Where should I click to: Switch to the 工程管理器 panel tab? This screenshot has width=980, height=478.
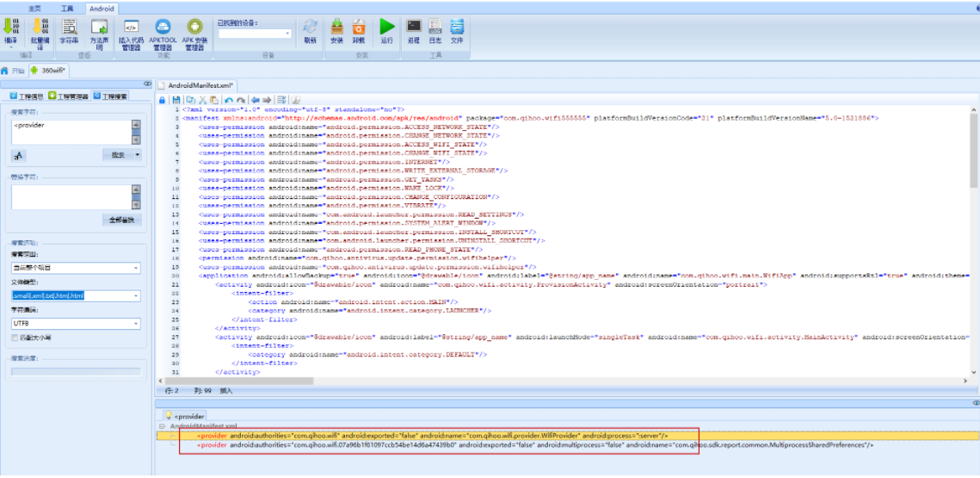coord(69,96)
